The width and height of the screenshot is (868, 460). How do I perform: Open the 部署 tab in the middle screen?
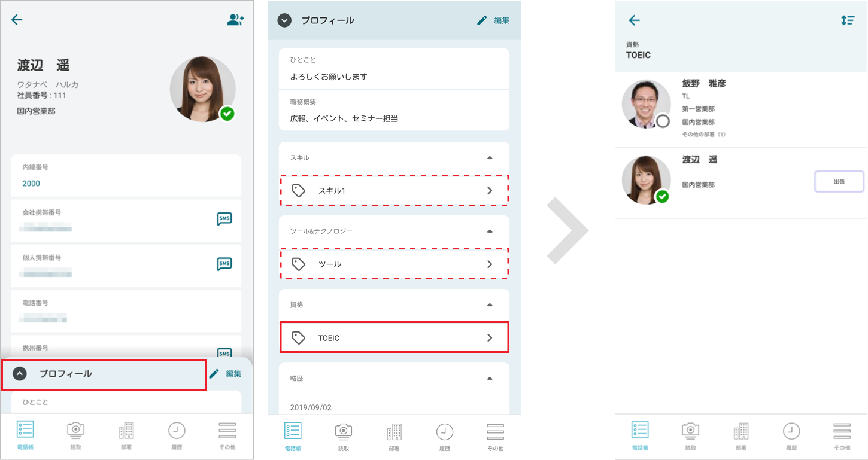click(394, 434)
